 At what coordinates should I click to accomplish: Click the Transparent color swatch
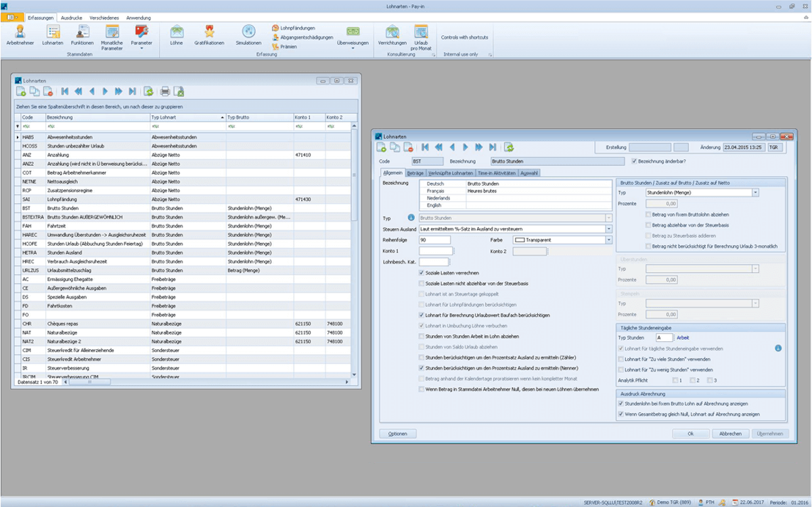520,240
